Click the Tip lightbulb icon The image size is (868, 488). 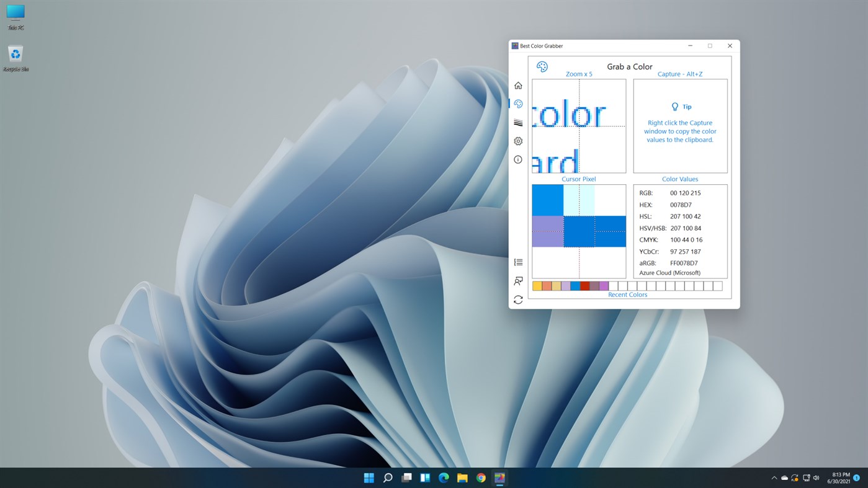(674, 106)
